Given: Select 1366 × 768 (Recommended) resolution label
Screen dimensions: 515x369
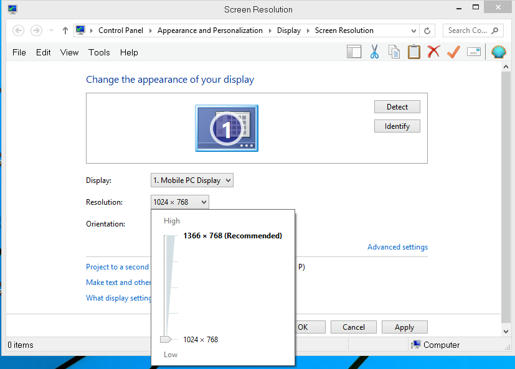Looking at the screenshot, I should tap(233, 236).
